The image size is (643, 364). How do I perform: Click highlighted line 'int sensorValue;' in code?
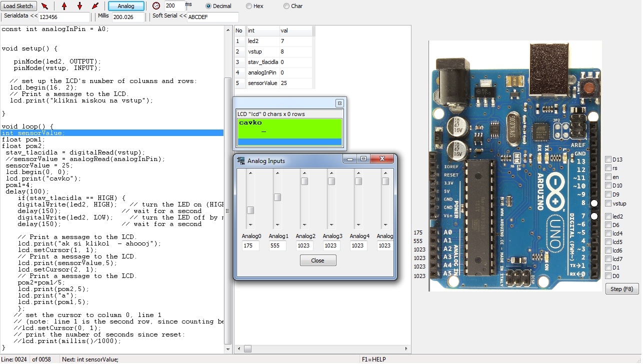112,133
